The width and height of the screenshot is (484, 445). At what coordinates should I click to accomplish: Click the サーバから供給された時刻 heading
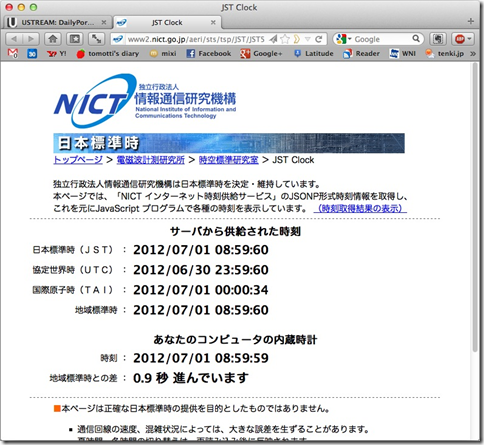235,231
